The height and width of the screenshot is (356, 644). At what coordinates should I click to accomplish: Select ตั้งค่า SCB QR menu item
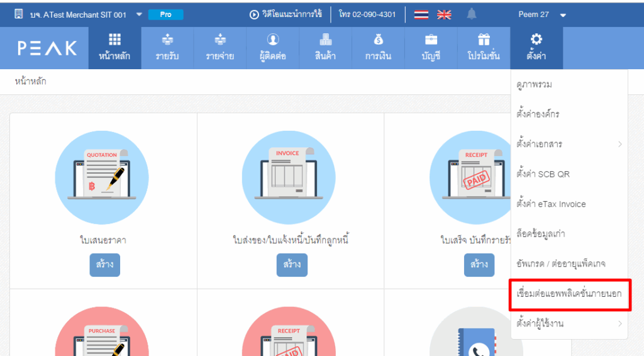pos(569,174)
